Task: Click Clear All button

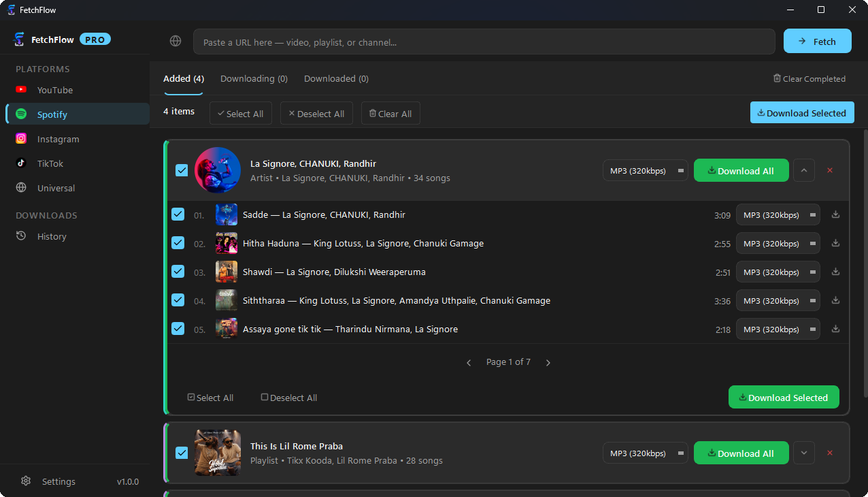Action: click(x=390, y=113)
